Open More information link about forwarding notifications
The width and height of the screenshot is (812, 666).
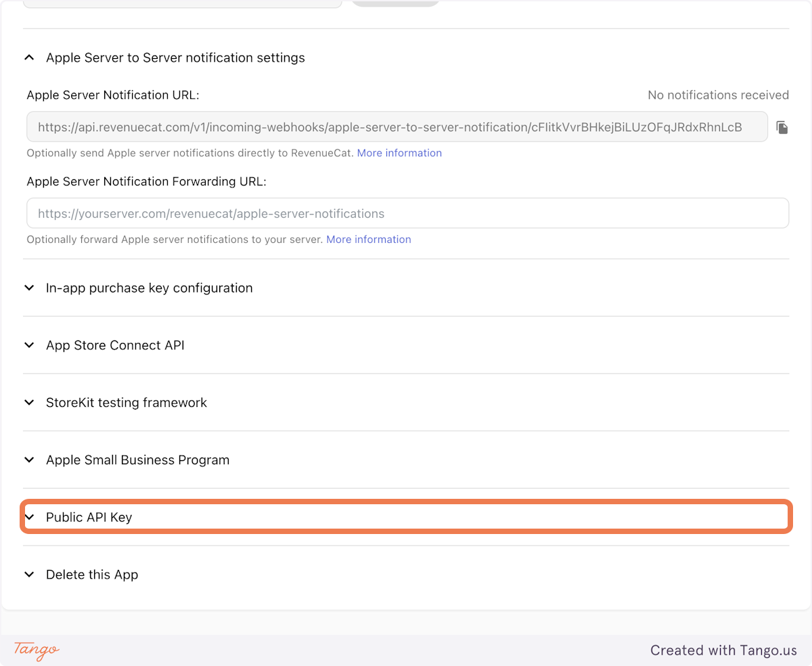pos(368,240)
